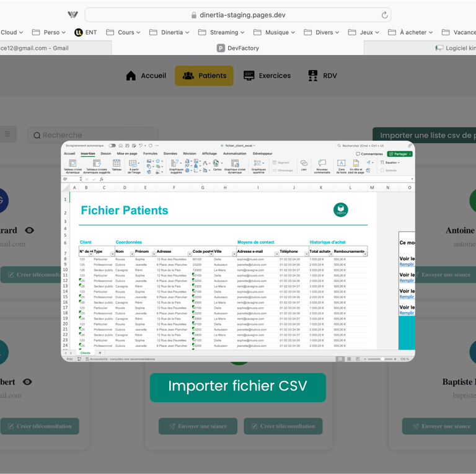Screen dimensions: 476x474
Task: Adjust the Excel zoom slider handle
Action: (382, 359)
